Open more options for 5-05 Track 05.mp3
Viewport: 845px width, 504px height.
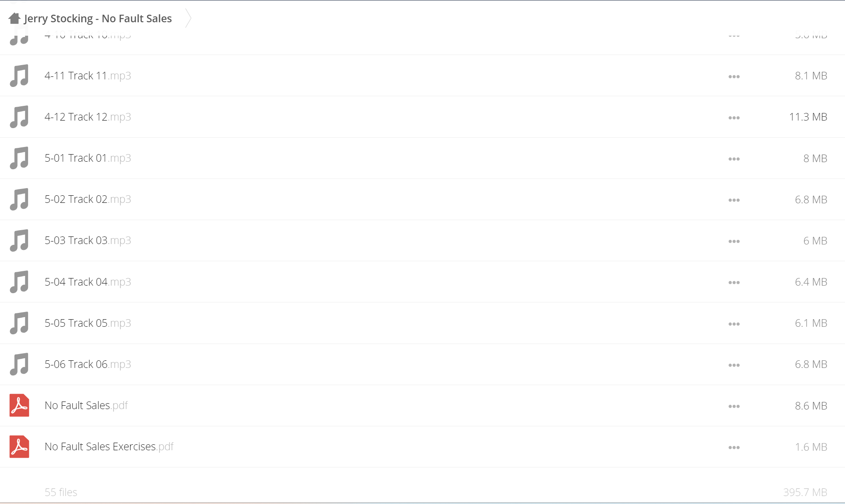tap(734, 324)
